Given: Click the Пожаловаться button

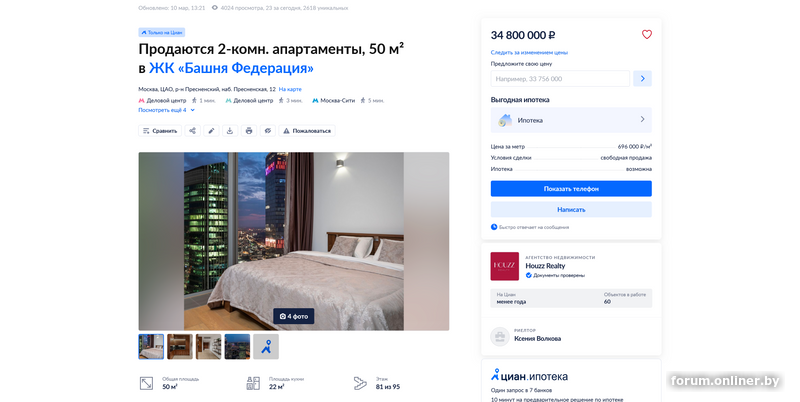Looking at the screenshot, I should (307, 131).
